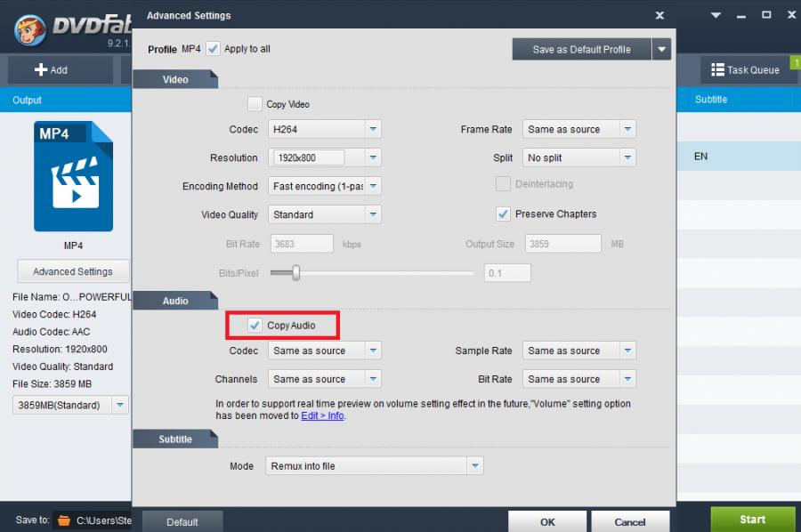Viewport: 801px width, 532px height.
Task: Click the Edit > Info link
Action: 322,415
